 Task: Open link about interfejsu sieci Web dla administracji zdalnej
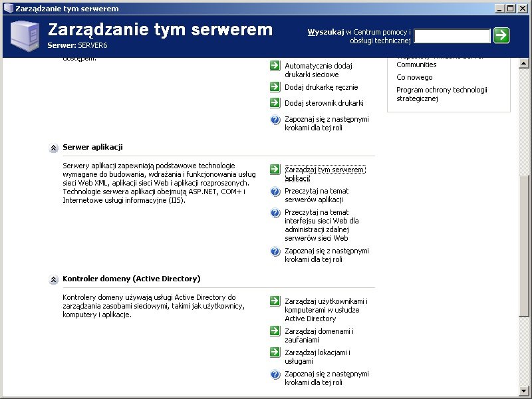[322, 225]
